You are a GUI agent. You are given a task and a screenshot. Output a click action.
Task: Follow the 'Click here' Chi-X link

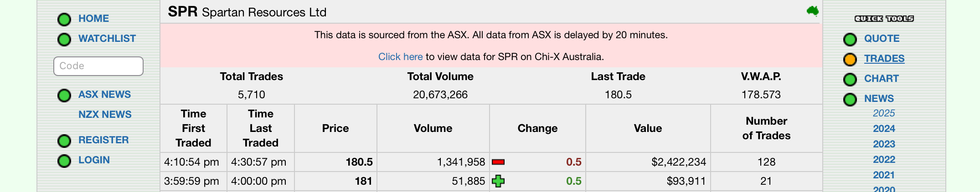(x=400, y=57)
